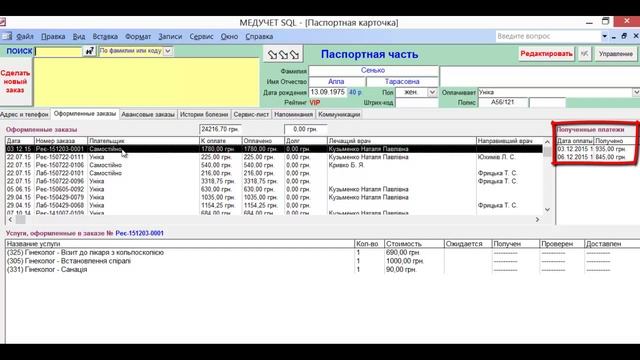Screen dimensions: 640x360
Task: Open the search mode dropdown 'По фамилии или коду'
Action: pyautogui.click(x=168, y=51)
